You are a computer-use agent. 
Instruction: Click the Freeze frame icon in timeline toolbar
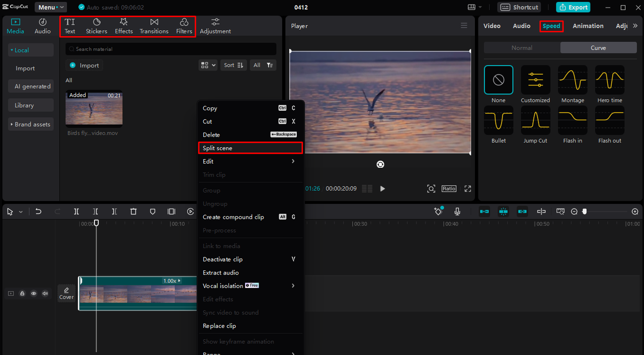tap(172, 211)
